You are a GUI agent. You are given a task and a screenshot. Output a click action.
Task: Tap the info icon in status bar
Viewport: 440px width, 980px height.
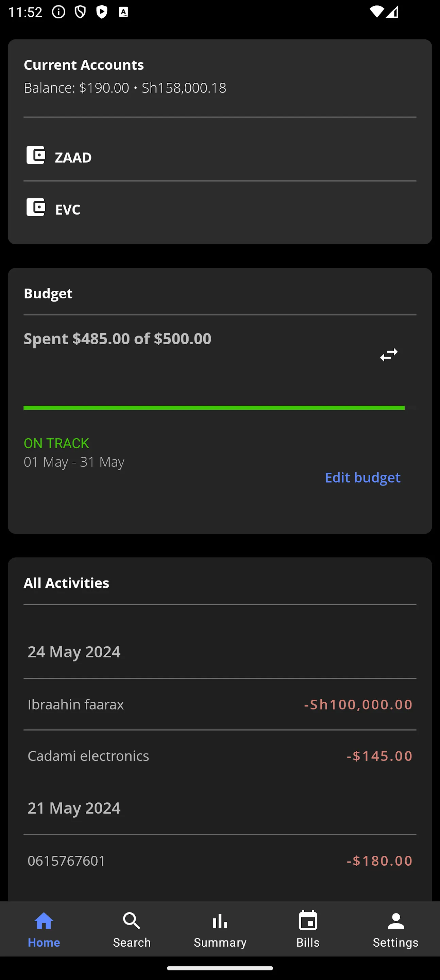tap(58, 12)
